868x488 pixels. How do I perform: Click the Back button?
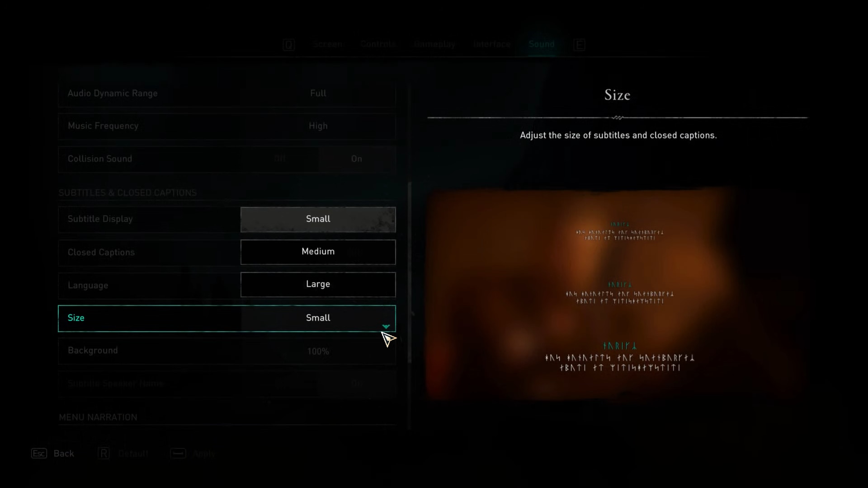point(63,454)
